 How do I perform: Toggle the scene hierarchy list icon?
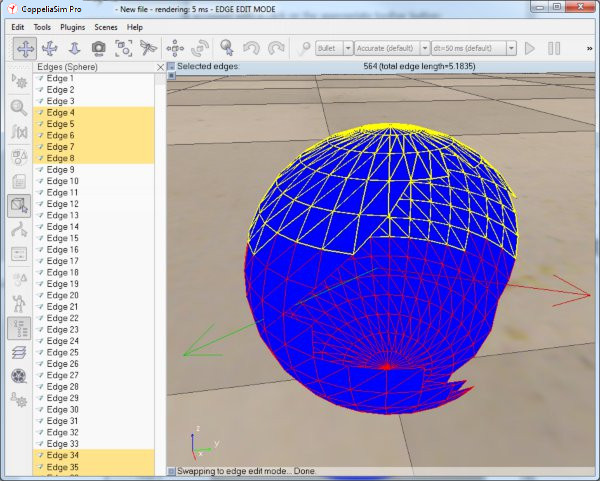pyautogui.click(x=19, y=328)
